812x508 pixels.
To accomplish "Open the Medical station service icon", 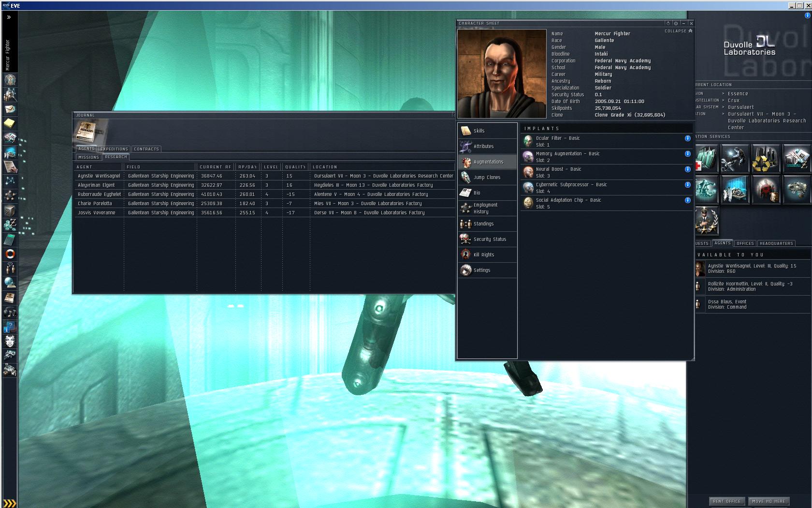I will point(707,159).
